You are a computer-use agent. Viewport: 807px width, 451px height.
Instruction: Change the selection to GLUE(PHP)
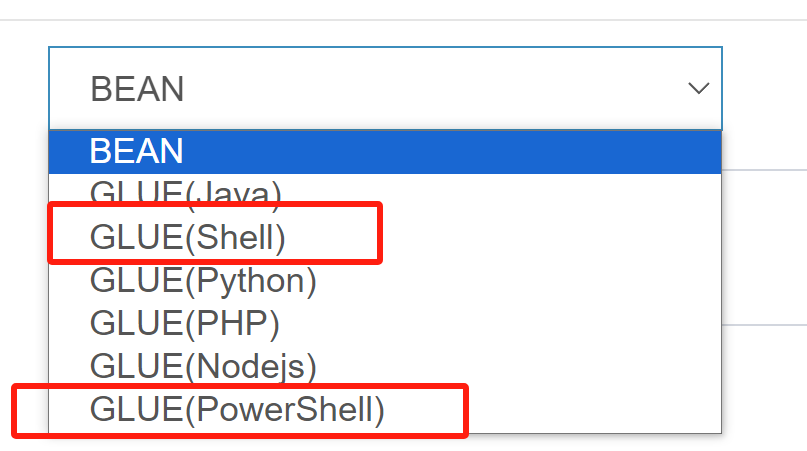tap(185, 323)
